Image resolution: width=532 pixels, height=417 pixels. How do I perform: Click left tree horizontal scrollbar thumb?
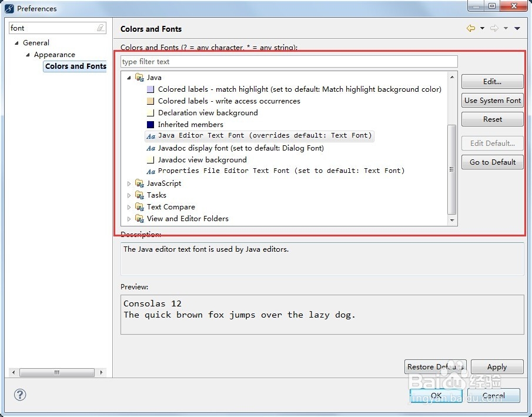[x=56, y=372]
